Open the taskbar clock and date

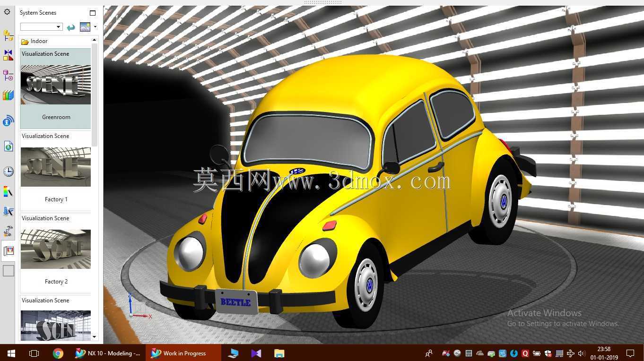(604, 353)
